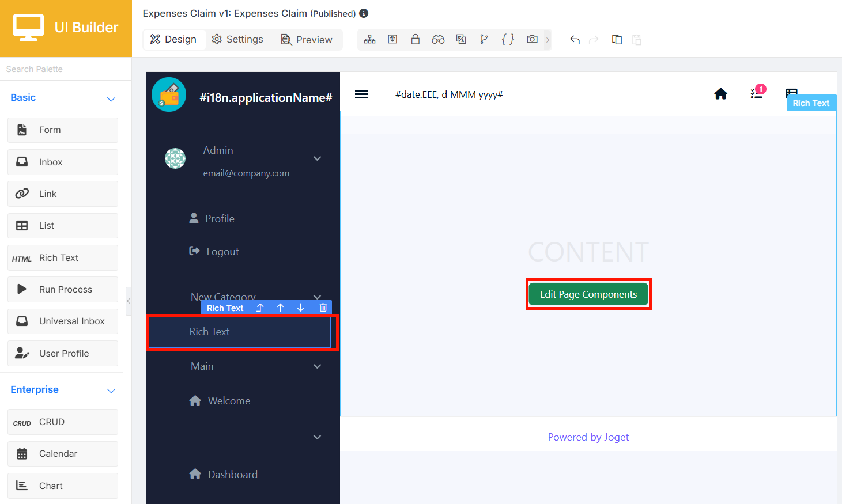This screenshot has width=842, height=504.
Task: Switch to the Design tab
Action: tap(173, 39)
